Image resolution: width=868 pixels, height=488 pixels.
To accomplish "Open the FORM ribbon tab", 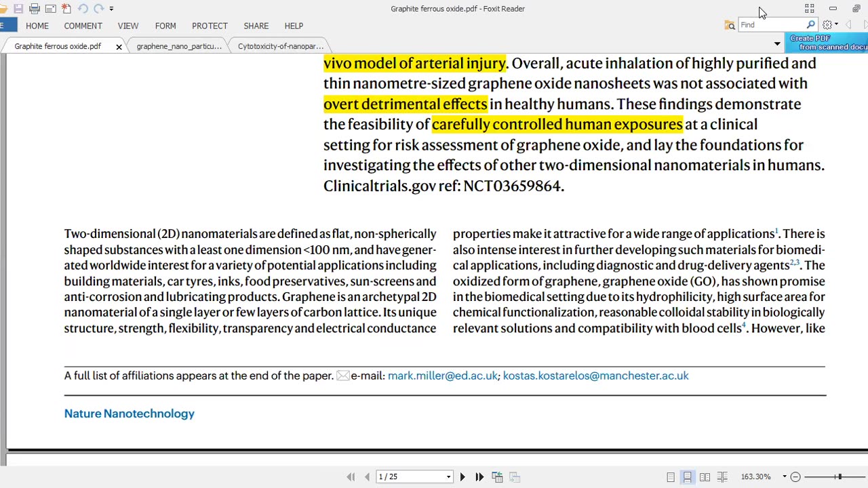I will (165, 26).
